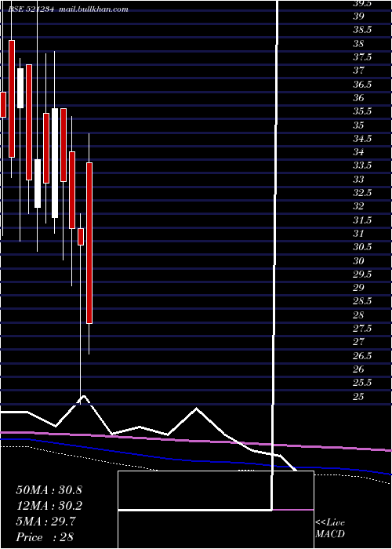This screenshot has width=392, height=549.
Task: Click the small red candle near 31
Action: click(x=81, y=237)
